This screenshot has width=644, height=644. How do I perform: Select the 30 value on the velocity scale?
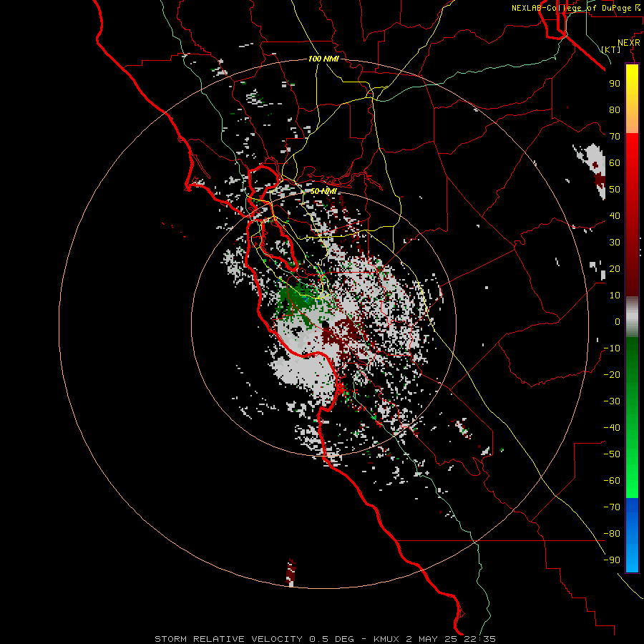pyautogui.click(x=615, y=243)
